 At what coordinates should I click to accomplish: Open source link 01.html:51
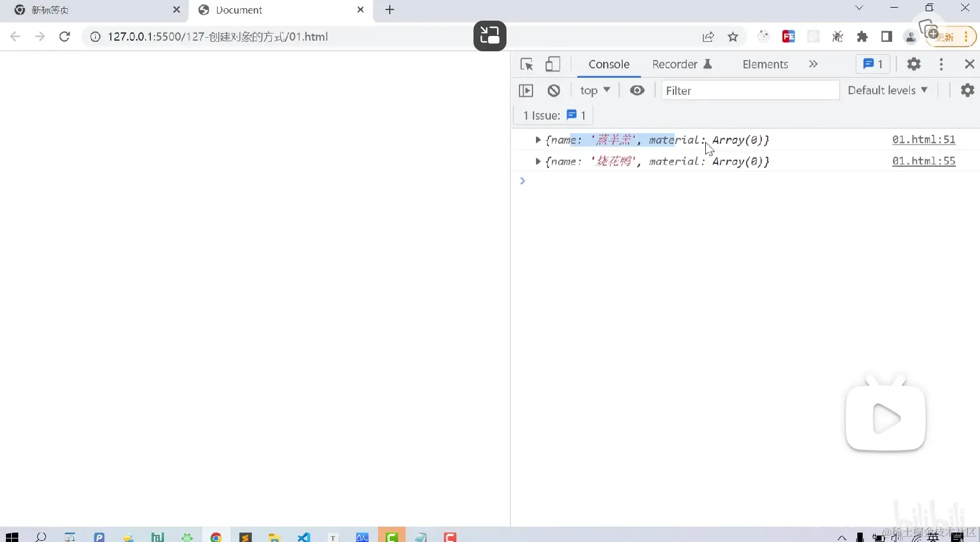tap(923, 140)
